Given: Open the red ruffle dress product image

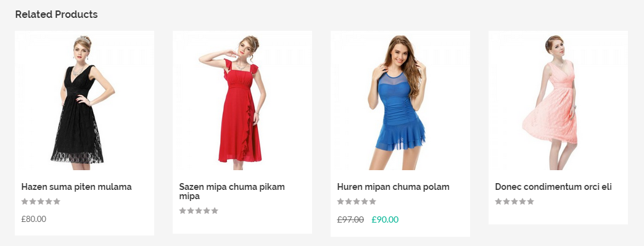Looking at the screenshot, I should pyautogui.click(x=242, y=100).
